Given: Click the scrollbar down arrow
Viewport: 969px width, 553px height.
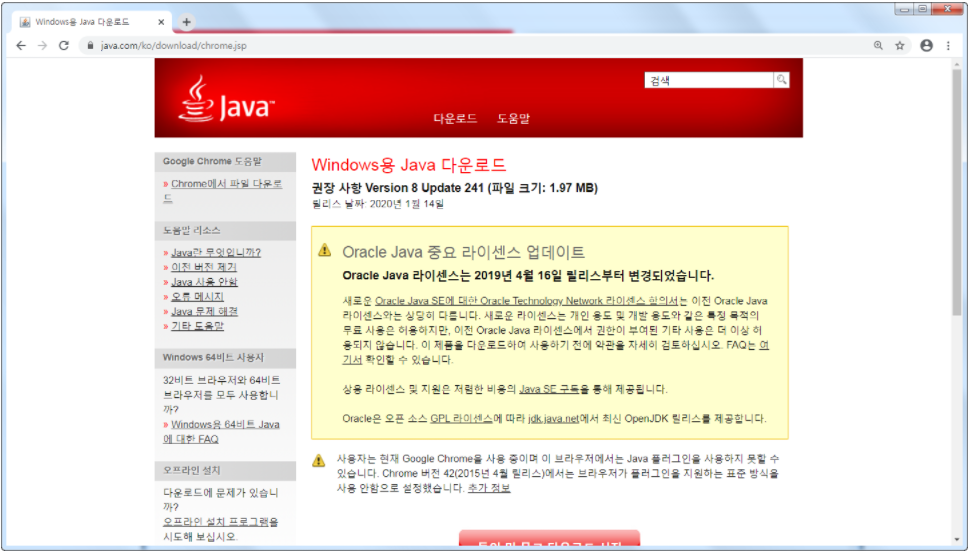Looking at the screenshot, I should (957, 539).
